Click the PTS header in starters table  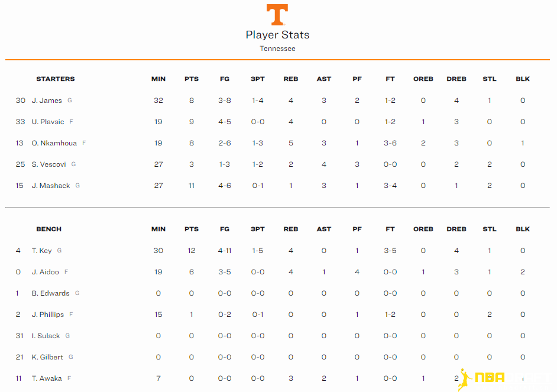(192, 79)
